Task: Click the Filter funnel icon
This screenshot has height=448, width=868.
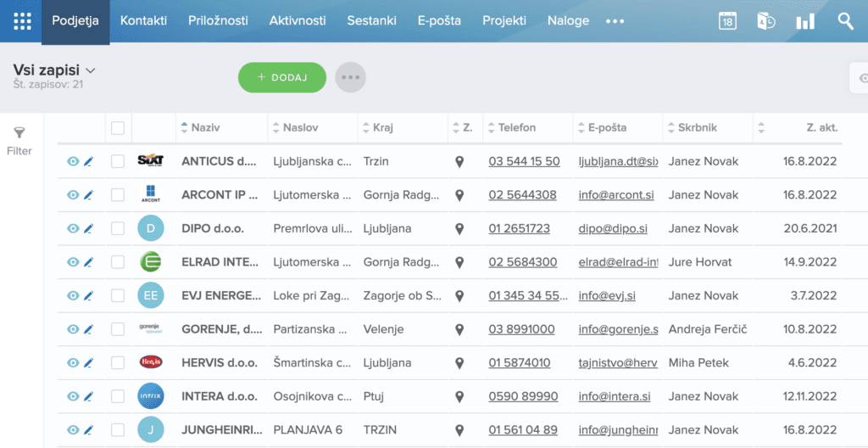Action: pyautogui.click(x=19, y=133)
